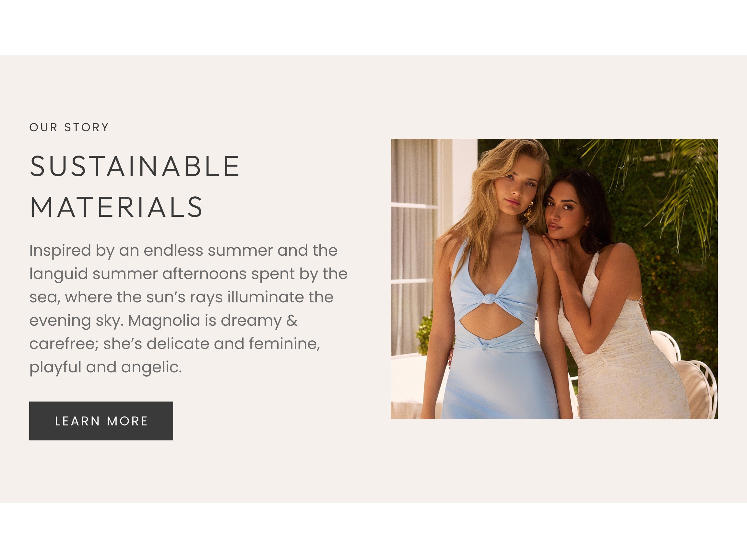Select the word MATERIALS in the heading
Image resolution: width=747 pixels, height=560 pixels.
116,207
